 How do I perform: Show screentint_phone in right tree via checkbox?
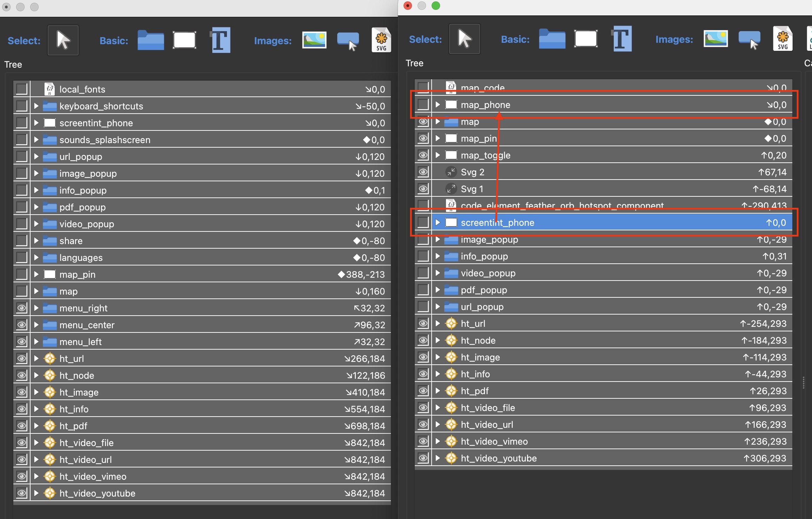pyautogui.click(x=423, y=222)
